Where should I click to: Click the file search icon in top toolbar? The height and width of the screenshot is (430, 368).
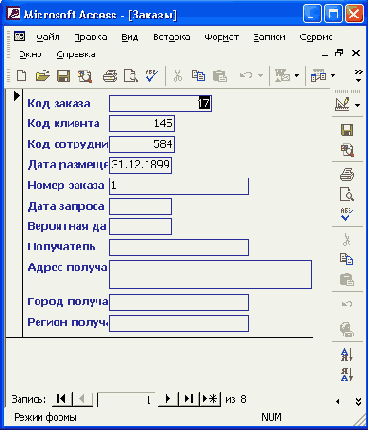tap(85, 76)
